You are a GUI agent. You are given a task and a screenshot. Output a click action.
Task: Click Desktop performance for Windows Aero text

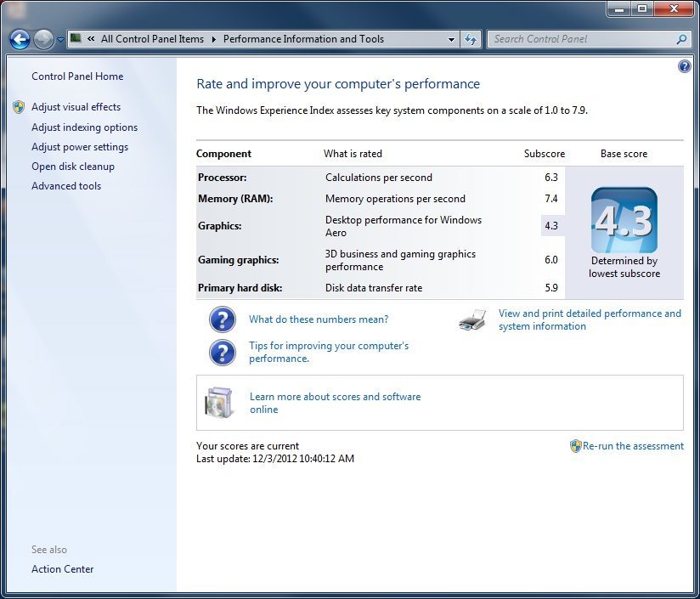[x=404, y=226]
